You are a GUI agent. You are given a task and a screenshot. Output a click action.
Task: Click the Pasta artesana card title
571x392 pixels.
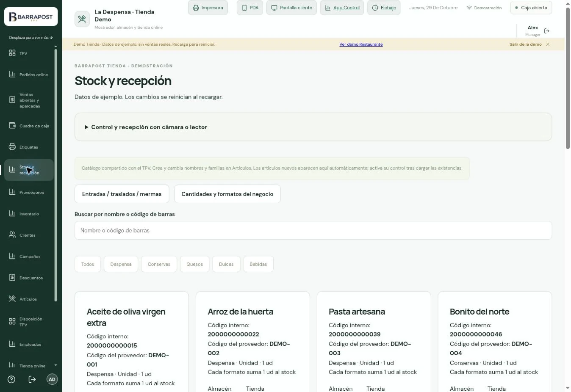357,312
